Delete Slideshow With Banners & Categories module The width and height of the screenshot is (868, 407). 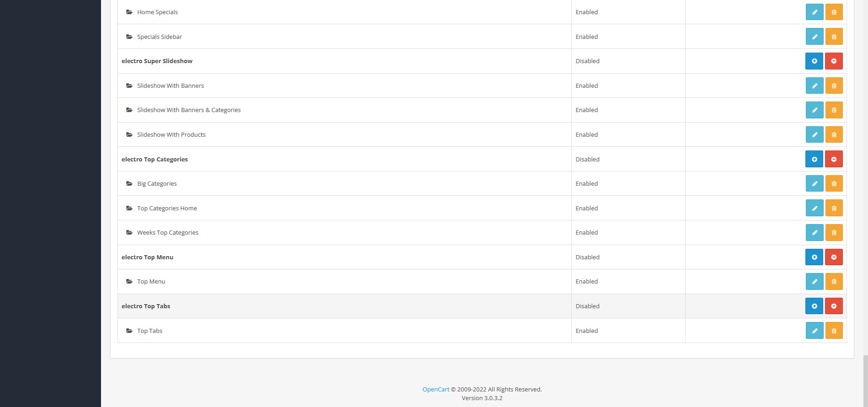click(x=834, y=110)
